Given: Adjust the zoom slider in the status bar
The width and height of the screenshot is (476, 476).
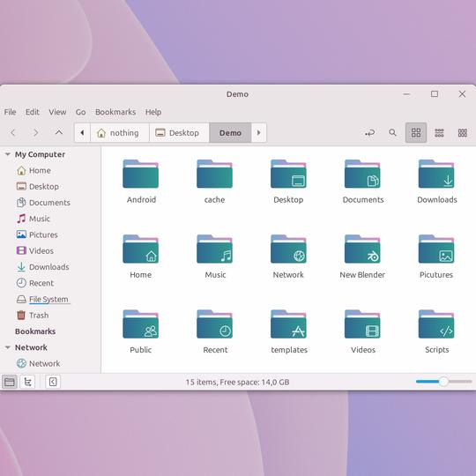Looking at the screenshot, I should click(443, 382).
